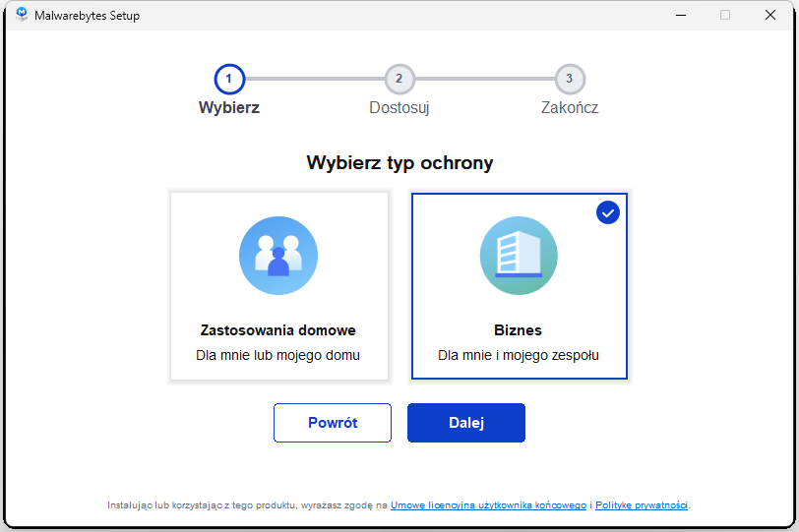Click step 3 circle Zakończ
The height and width of the screenshot is (532, 799).
coord(570,79)
